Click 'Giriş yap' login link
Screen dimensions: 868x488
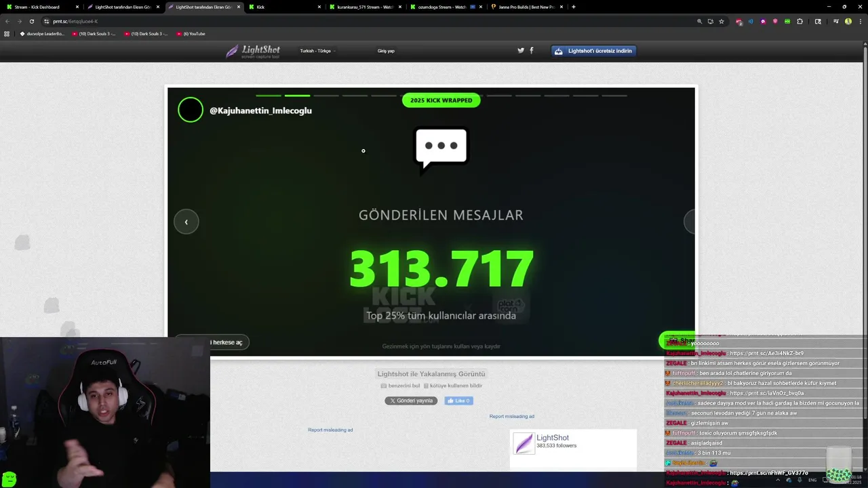coord(386,51)
